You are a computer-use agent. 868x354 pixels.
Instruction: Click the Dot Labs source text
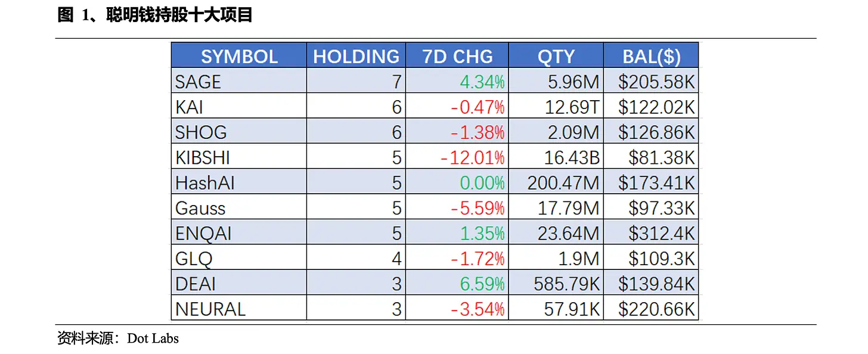pos(153,339)
